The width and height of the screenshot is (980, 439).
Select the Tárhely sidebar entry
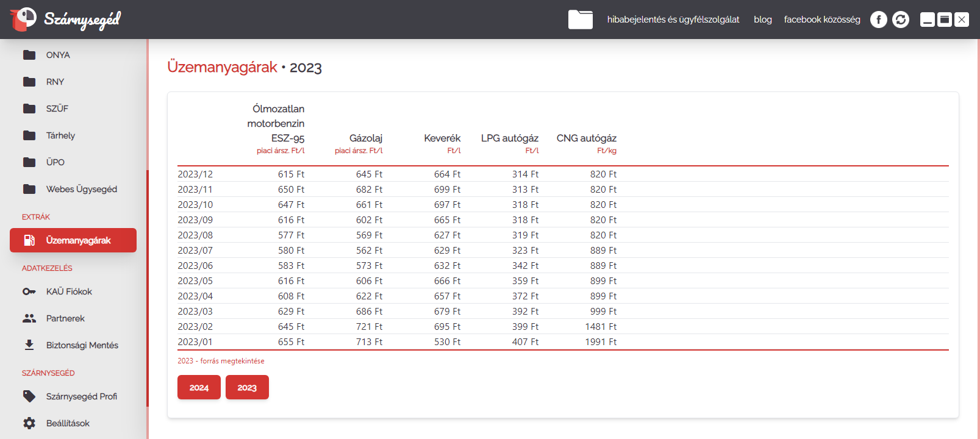point(60,135)
